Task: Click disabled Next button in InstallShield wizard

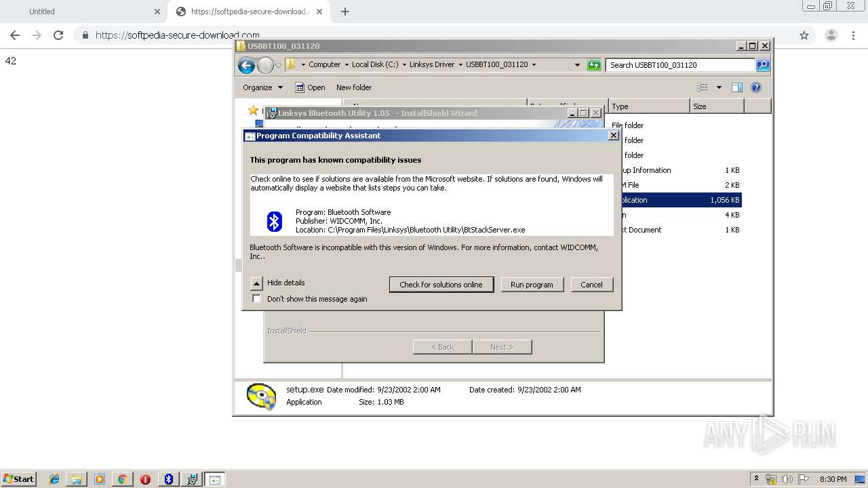Action: point(502,347)
